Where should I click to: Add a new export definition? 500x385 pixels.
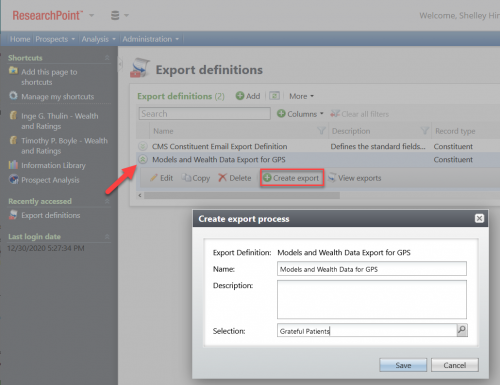tap(248, 96)
